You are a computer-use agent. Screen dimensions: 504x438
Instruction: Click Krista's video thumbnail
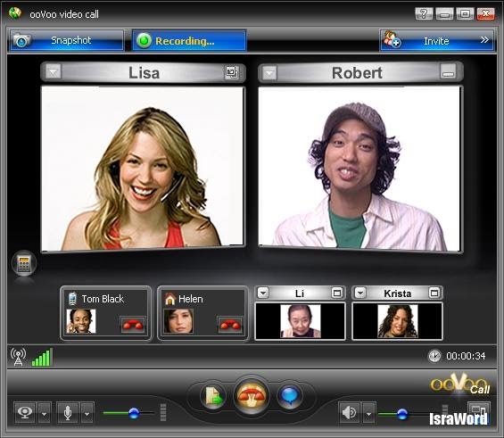(x=398, y=321)
